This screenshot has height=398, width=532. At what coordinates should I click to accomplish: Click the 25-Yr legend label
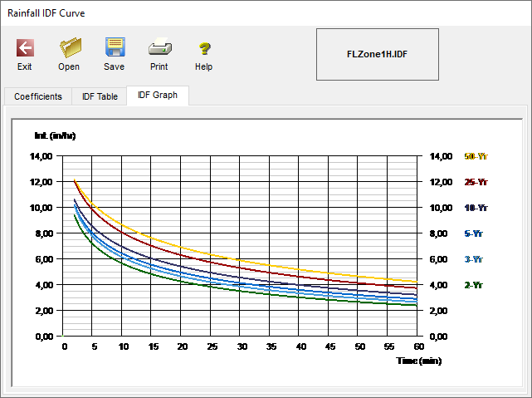click(476, 182)
